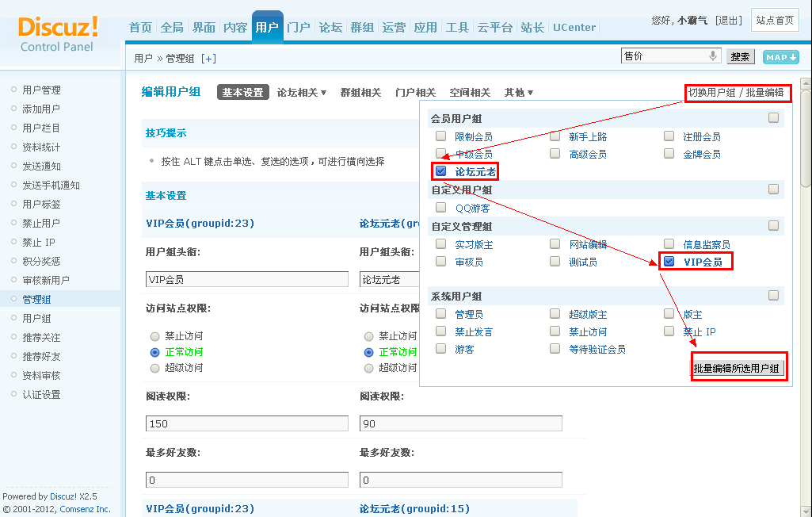
Task: Select 禁止访问 radio for VIP会员
Action: tap(154, 336)
